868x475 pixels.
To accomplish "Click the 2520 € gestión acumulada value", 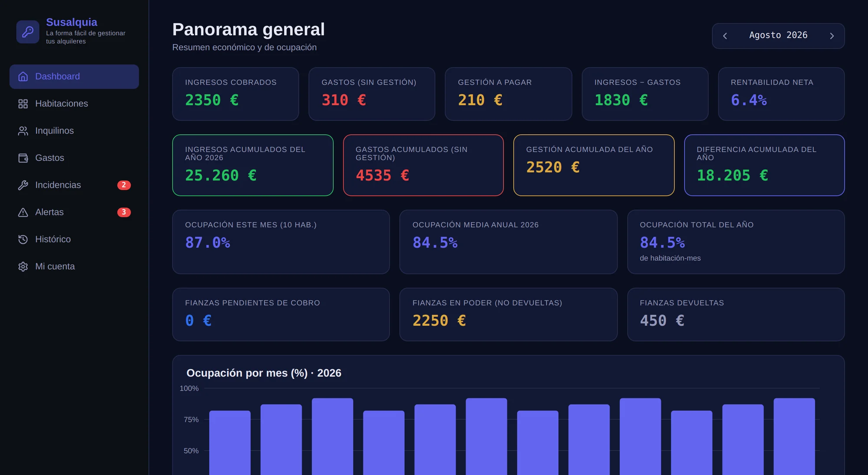I will coord(553,167).
